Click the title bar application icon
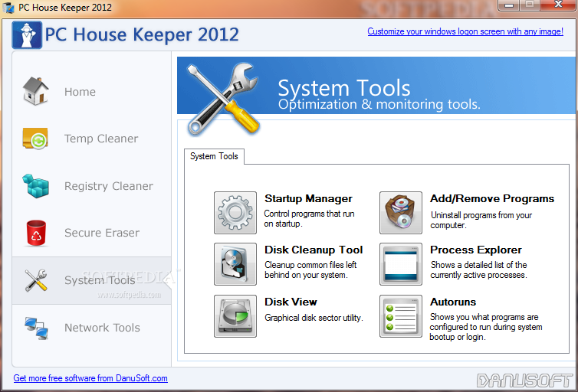The height and width of the screenshot is (392, 578). [x=8, y=8]
